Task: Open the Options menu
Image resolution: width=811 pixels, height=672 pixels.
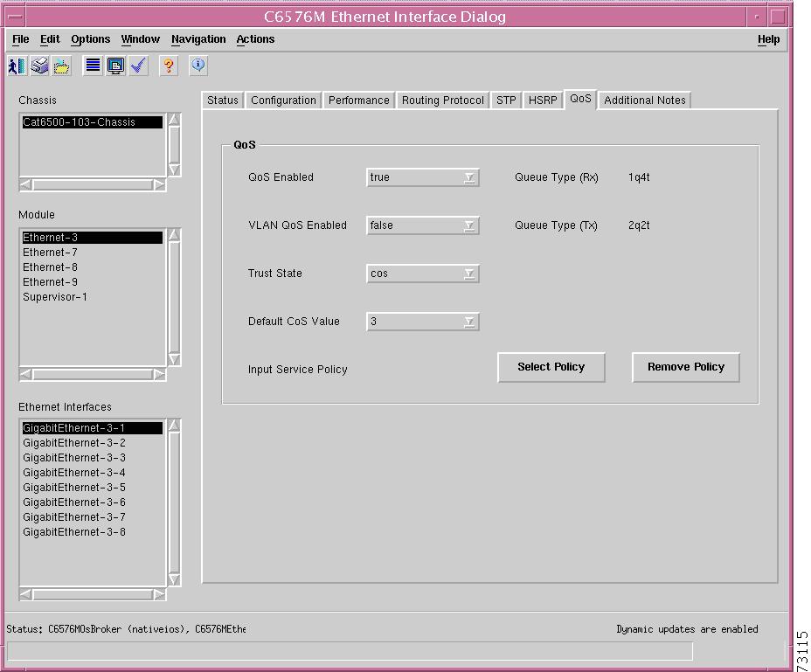Action: click(91, 39)
